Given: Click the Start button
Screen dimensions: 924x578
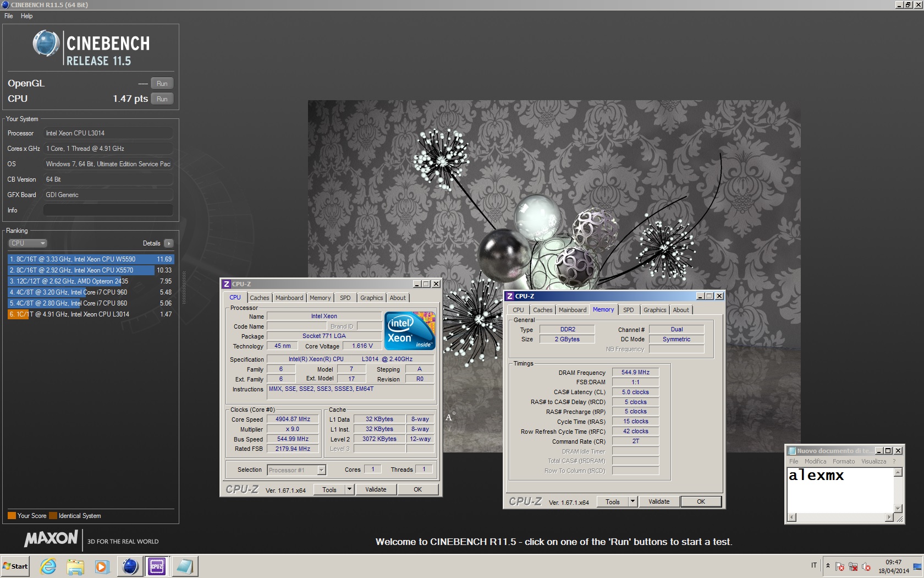Looking at the screenshot, I should pyautogui.click(x=15, y=566).
